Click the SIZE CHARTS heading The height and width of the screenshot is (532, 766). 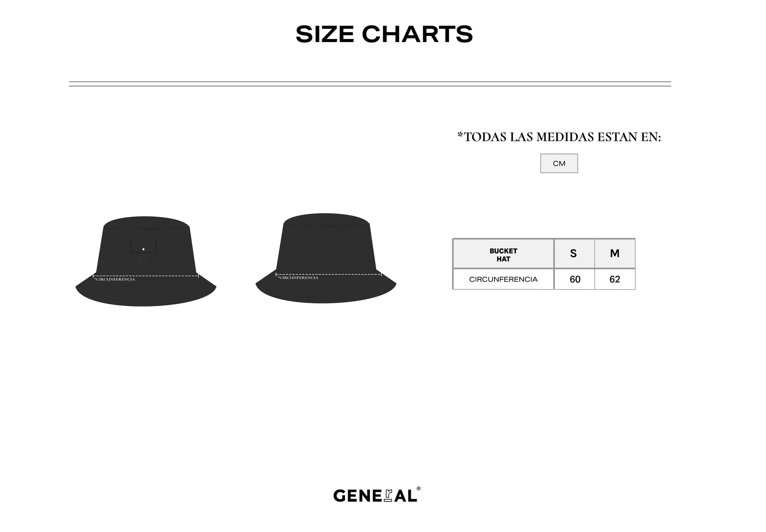coord(384,34)
